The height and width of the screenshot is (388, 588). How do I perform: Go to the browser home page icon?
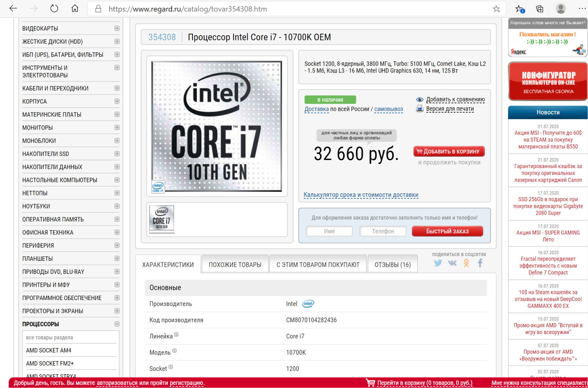pos(75,9)
